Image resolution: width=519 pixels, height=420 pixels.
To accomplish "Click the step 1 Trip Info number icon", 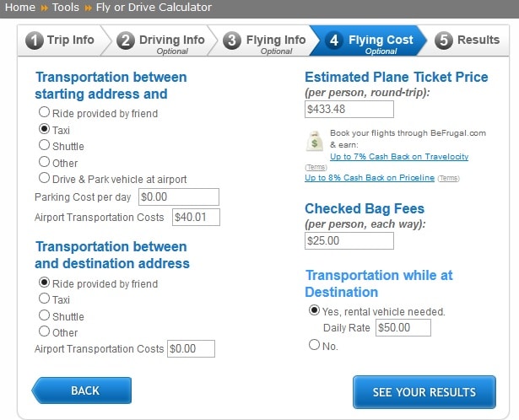I will pyautogui.click(x=35, y=40).
